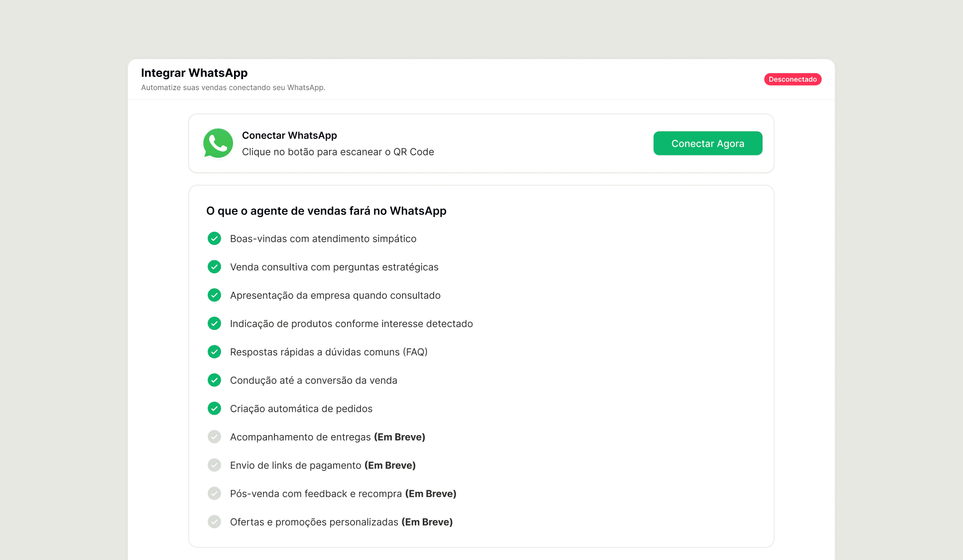Image resolution: width=963 pixels, height=560 pixels.
Task: Click the WhatsApp logo icon
Action: [x=218, y=143]
